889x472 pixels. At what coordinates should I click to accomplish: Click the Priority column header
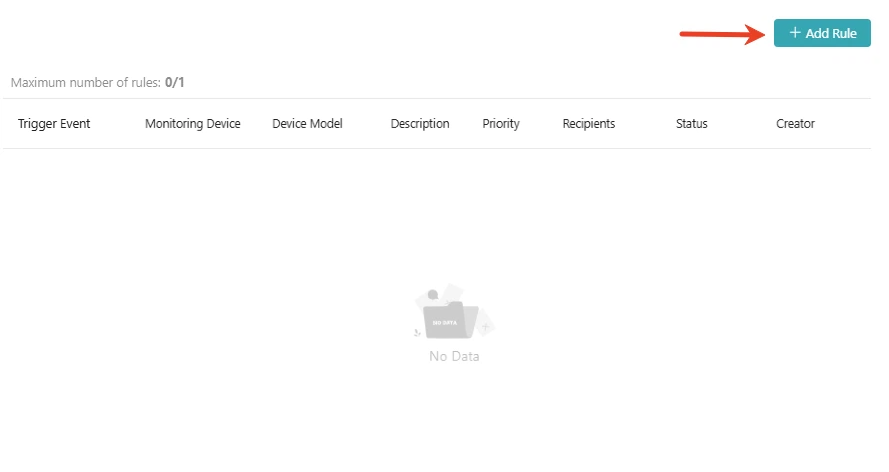pyautogui.click(x=501, y=124)
